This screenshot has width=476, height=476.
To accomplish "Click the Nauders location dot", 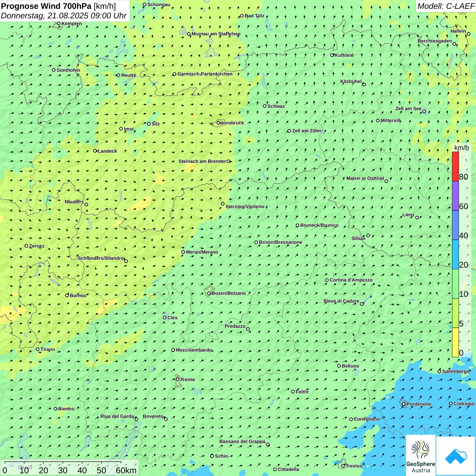I will 86,205.
